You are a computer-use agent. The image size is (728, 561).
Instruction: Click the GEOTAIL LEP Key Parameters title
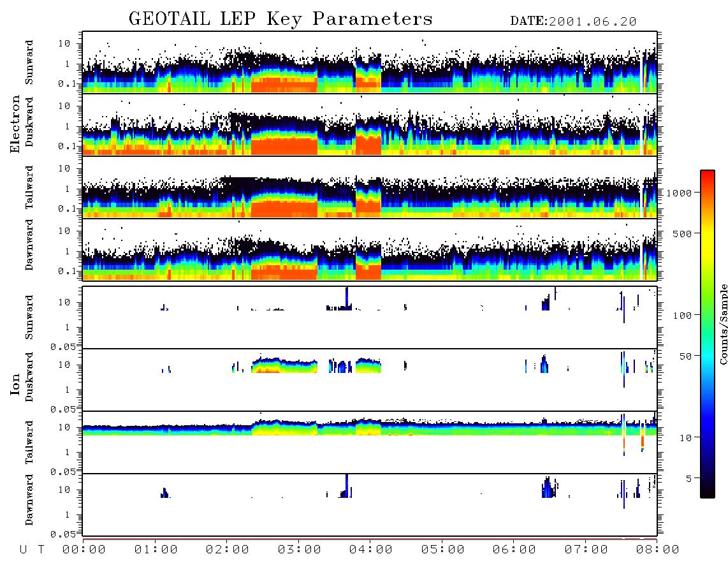280,19
